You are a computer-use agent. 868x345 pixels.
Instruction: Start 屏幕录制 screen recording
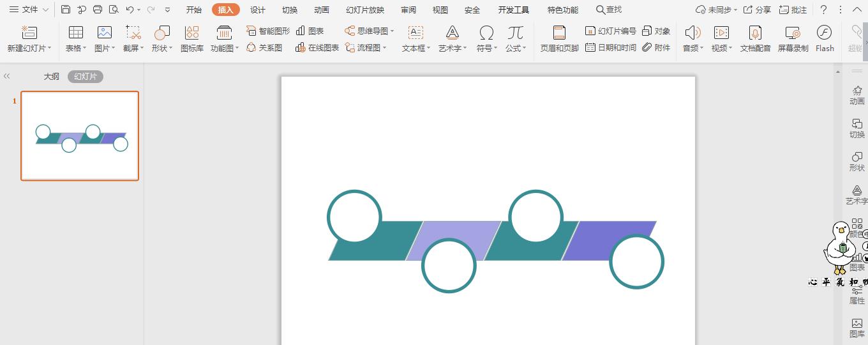coord(793,39)
